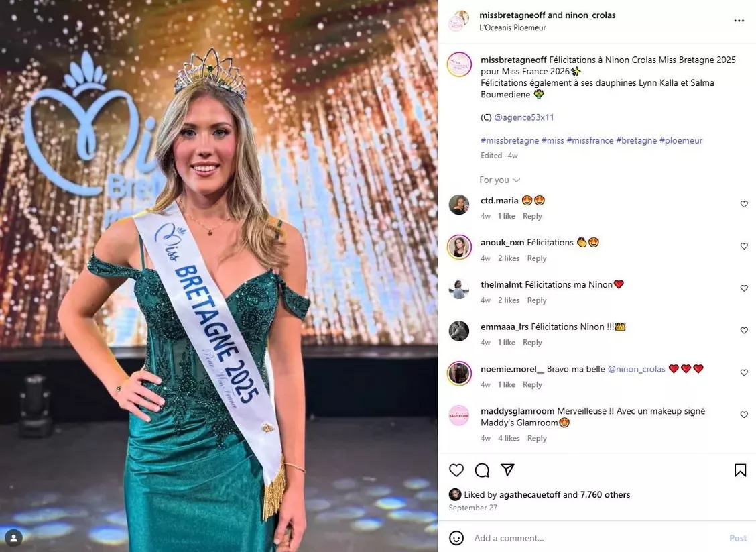Image resolution: width=756 pixels, height=552 pixels.
Task: Open the three-dots more options menu
Action: [x=739, y=21]
